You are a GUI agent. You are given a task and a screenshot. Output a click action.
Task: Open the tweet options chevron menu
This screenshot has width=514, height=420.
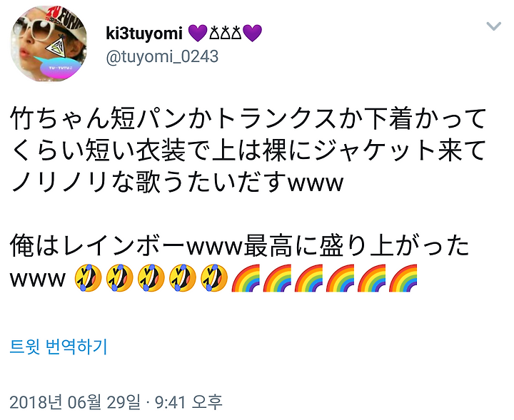pyautogui.click(x=494, y=26)
